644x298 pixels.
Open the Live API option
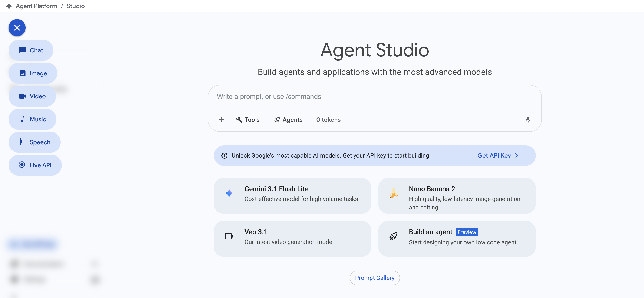(35, 165)
